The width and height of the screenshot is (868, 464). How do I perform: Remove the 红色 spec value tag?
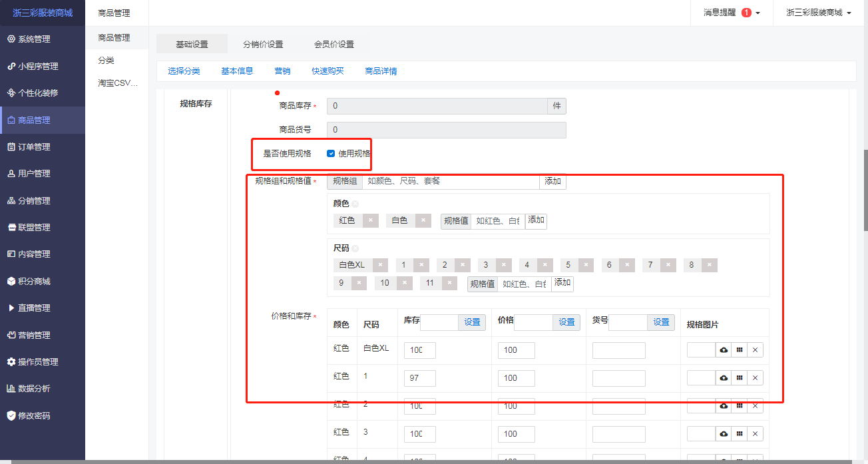[370, 220]
